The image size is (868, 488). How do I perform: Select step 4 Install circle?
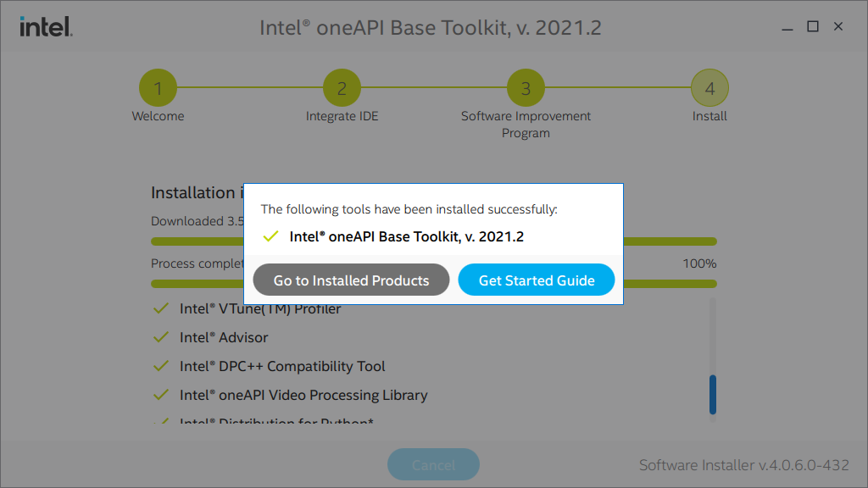tap(709, 87)
